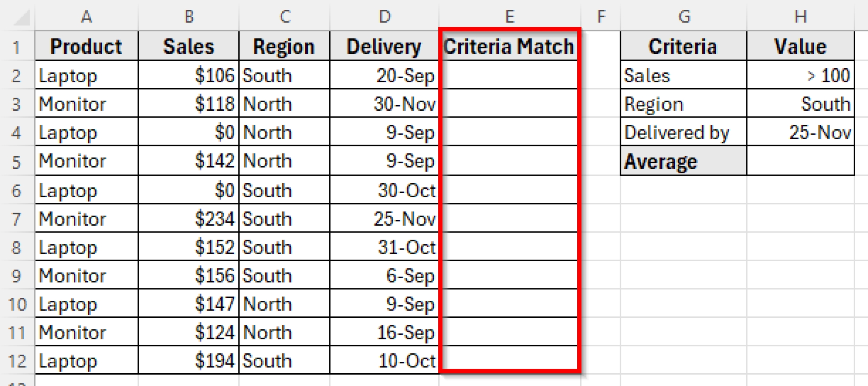Select row 7 header
Image resolution: width=868 pixels, height=386 pixels.
[x=16, y=218]
